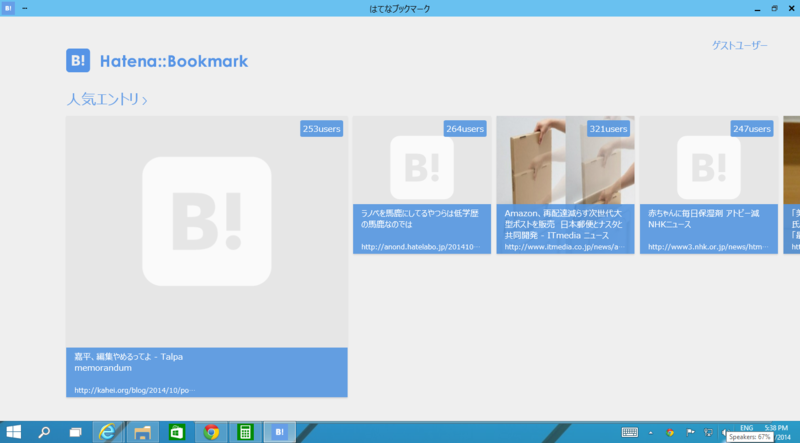Open the touch keyboard tray icon
This screenshot has height=443, width=800.
pos(630,432)
